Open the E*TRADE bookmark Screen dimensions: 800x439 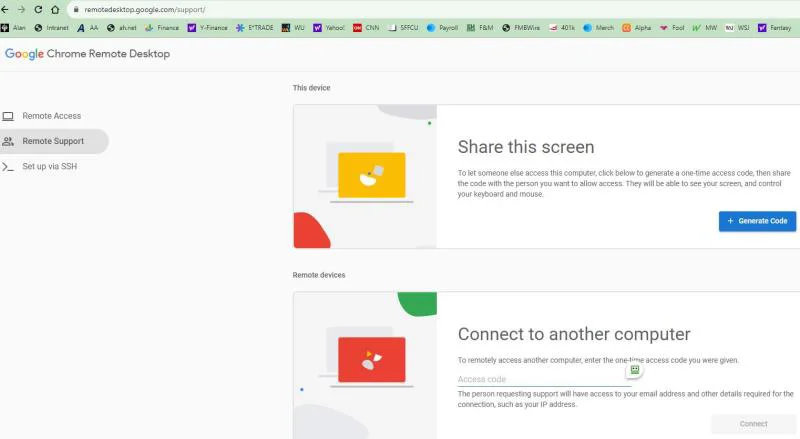click(255, 28)
